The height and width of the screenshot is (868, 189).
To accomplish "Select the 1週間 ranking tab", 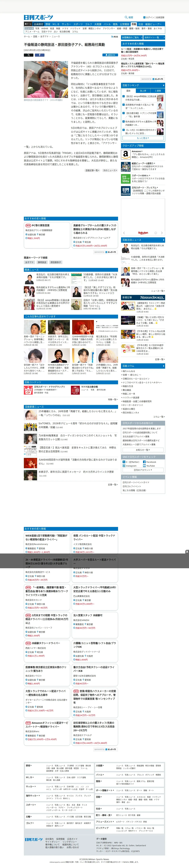I will (158, 91).
